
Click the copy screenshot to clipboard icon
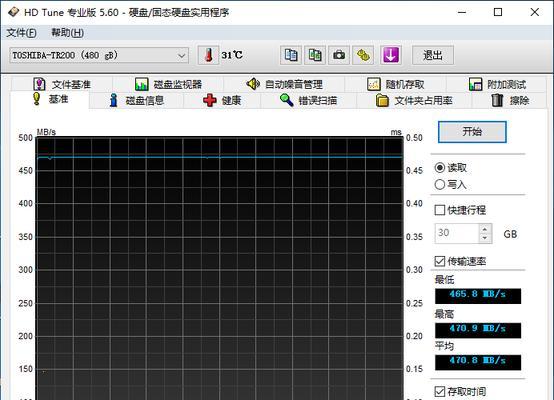315,55
